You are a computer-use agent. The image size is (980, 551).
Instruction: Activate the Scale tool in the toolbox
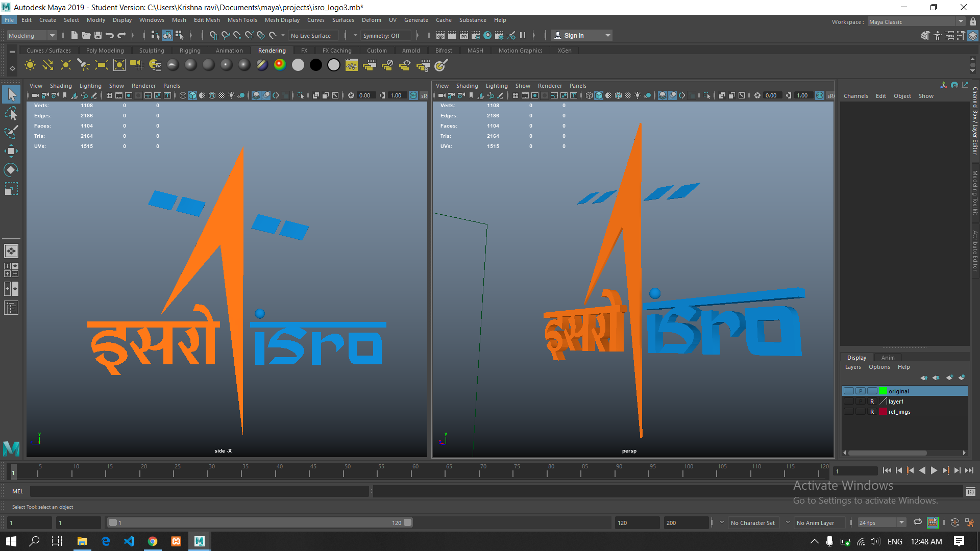point(11,188)
